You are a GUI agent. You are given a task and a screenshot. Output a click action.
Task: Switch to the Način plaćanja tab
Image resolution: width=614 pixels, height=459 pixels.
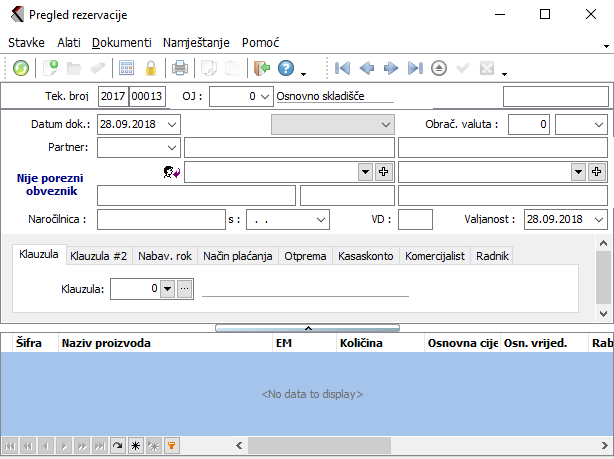(238, 256)
